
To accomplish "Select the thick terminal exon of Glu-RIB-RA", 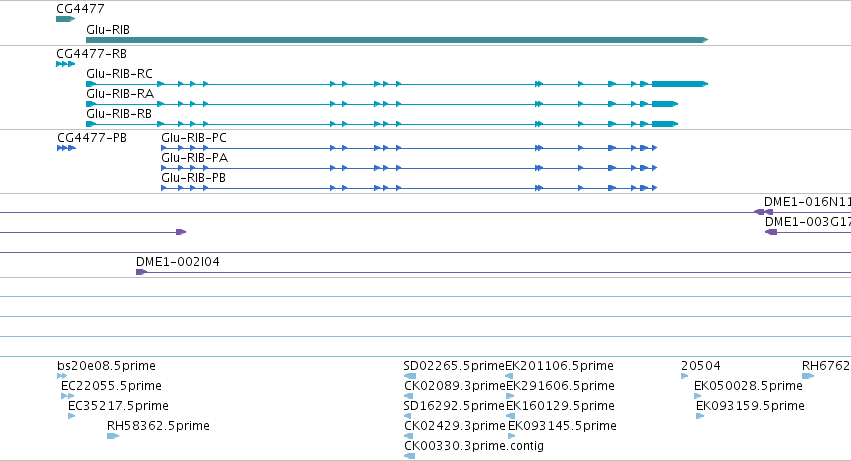I will (x=665, y=104).
